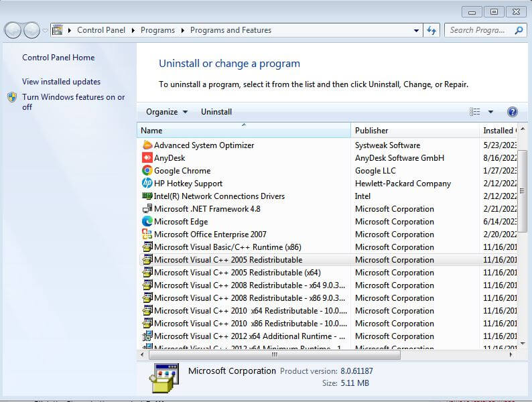Click publisher Systweak Software
532x402 pixels.
[387, 145]
